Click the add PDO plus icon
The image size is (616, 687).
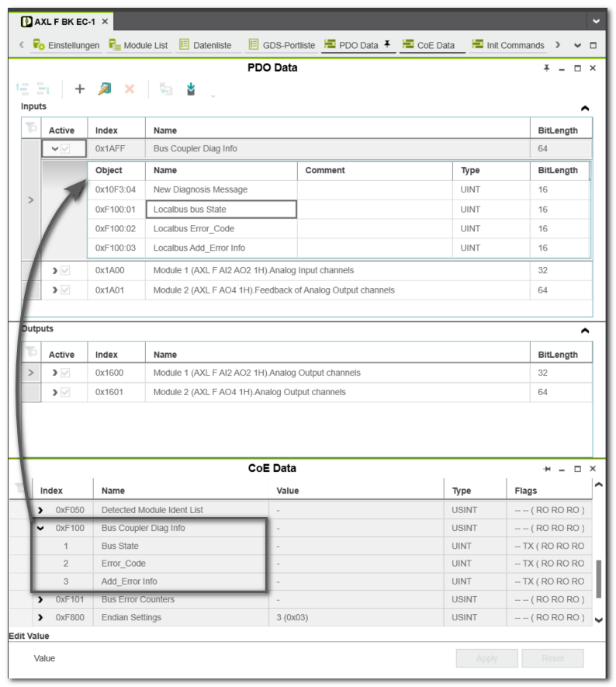click(79, 89)
